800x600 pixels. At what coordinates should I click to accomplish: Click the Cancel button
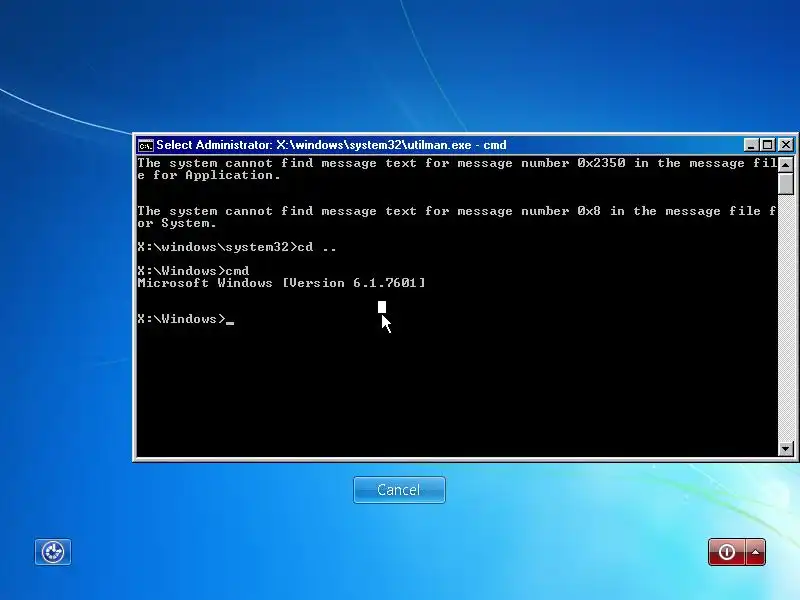[x=399, y=490]
